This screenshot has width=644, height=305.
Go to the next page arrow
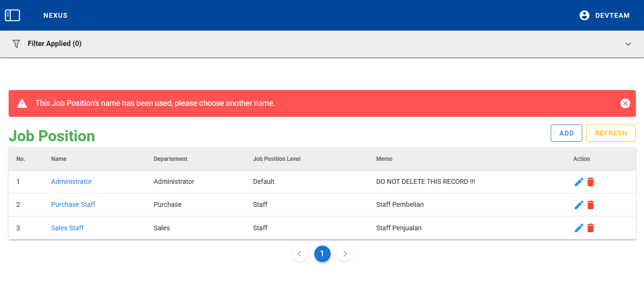[345, 254]
